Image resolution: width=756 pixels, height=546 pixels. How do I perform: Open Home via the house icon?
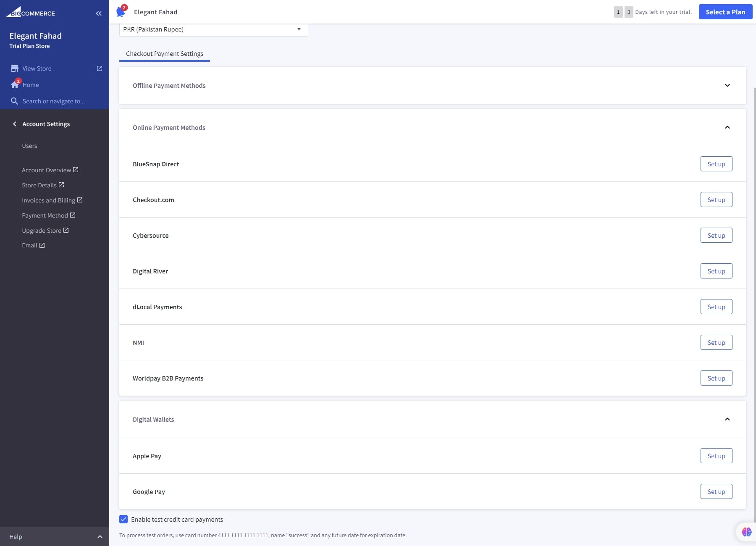point(15,84)
